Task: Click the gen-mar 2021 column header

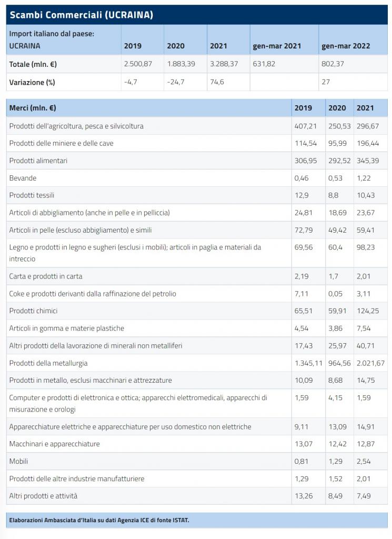Action: click(277, 46)
